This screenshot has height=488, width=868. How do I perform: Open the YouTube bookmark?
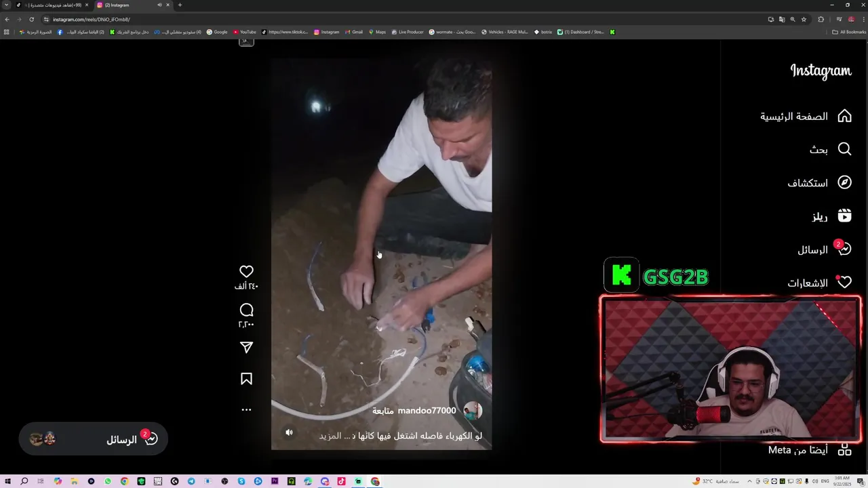point(244,32)
